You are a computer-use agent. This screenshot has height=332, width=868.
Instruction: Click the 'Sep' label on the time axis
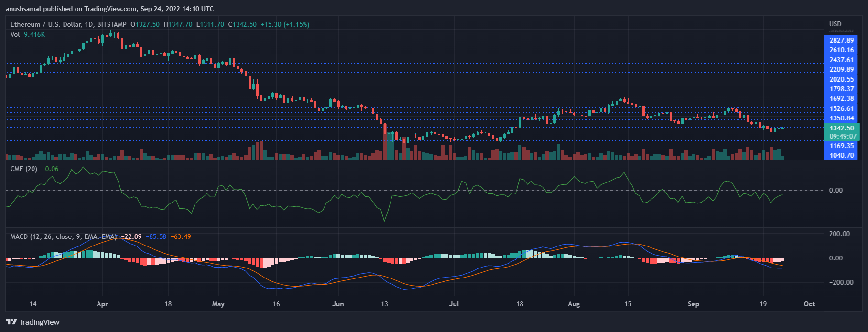(693, 304)
